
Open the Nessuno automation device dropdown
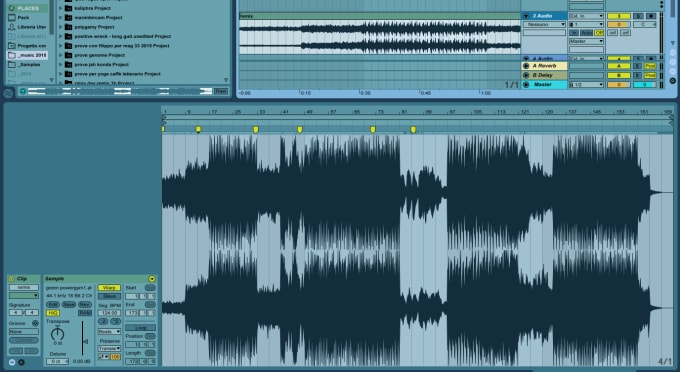pyautogui.click(x=544, y=24)
